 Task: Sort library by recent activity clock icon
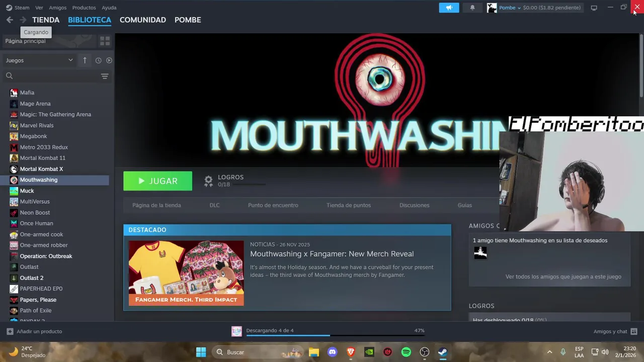(98, 60)
